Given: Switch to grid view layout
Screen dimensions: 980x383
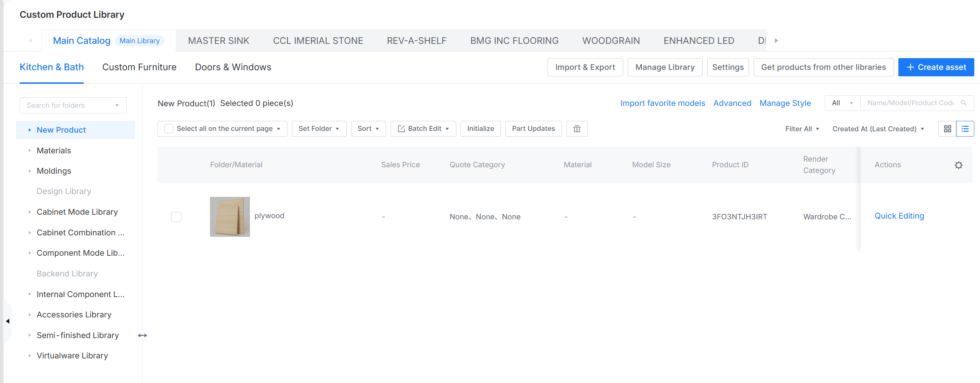Looking at the screenshot, I should (x=947, y=129).
